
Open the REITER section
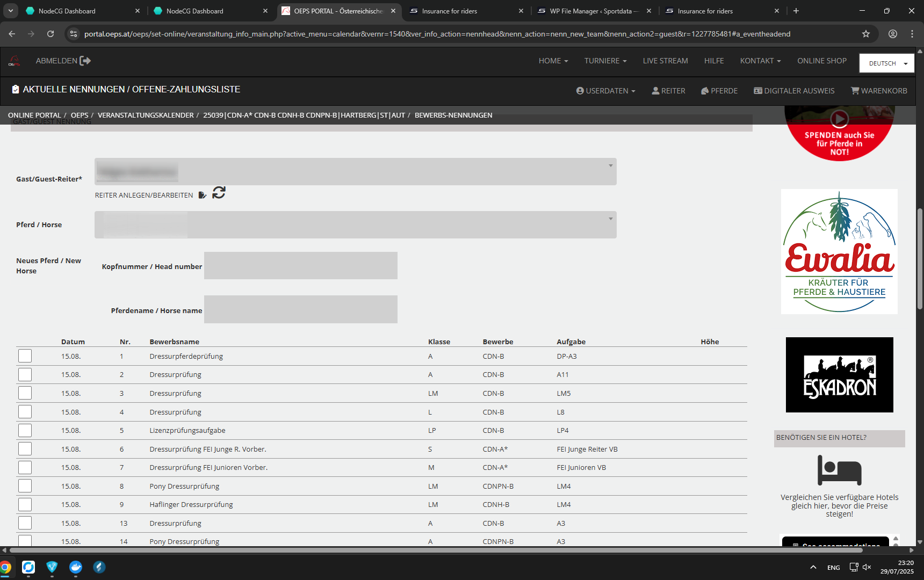tap(668, 91)
